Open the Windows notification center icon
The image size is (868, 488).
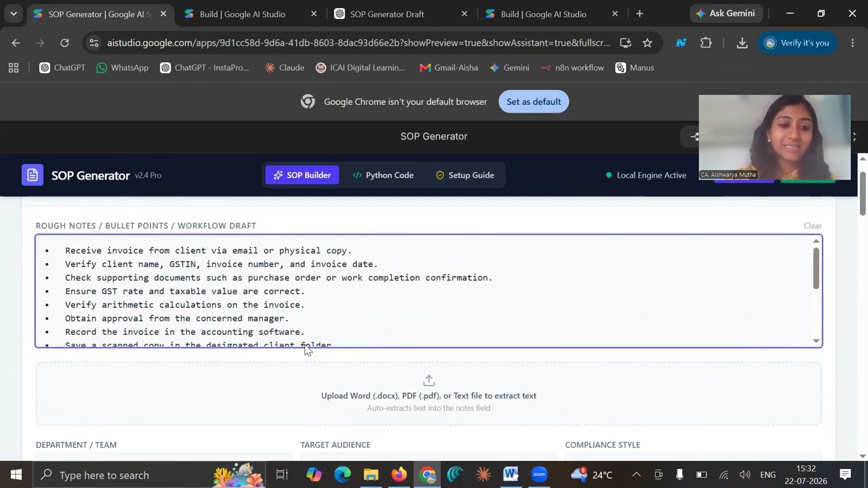click(x=846, y=474)
